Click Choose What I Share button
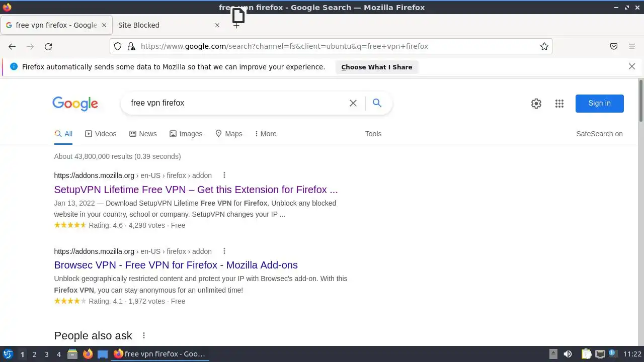This screenshot has height=362, width=644. tap(377, 67)
